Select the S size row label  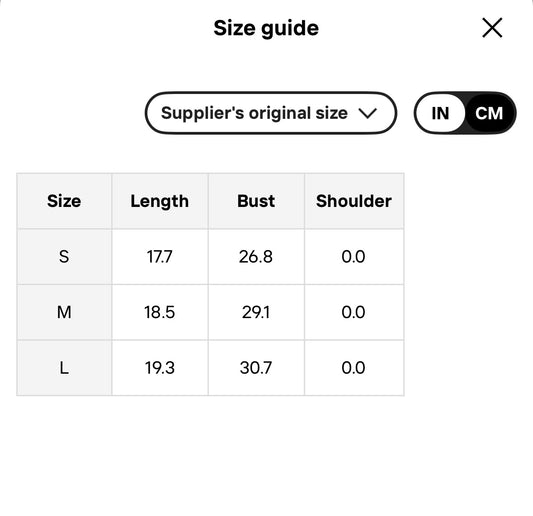tap(64, 257)
